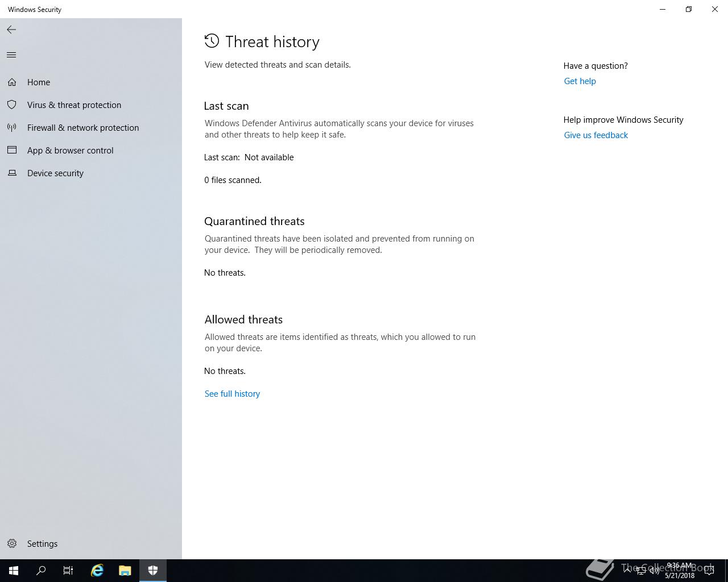Viewport: 728px width, 582px height.
Task: Open Home in the sidebar
Action: (91, 82)
